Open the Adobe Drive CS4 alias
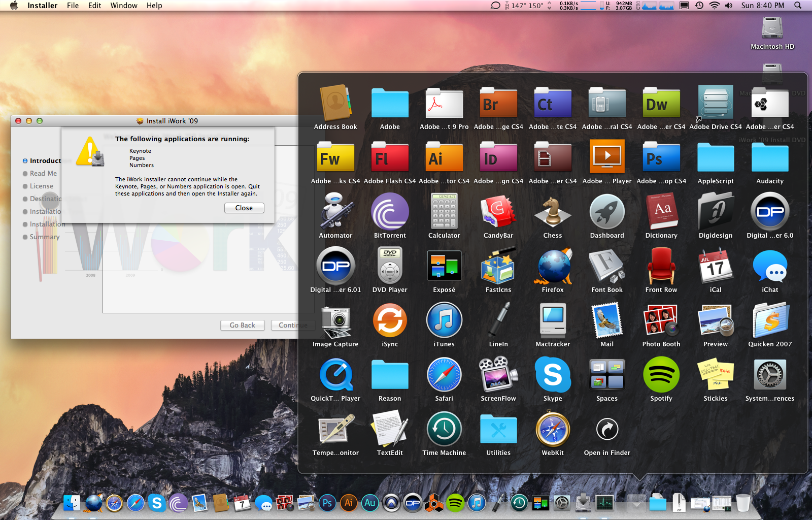 coord(716,103)
